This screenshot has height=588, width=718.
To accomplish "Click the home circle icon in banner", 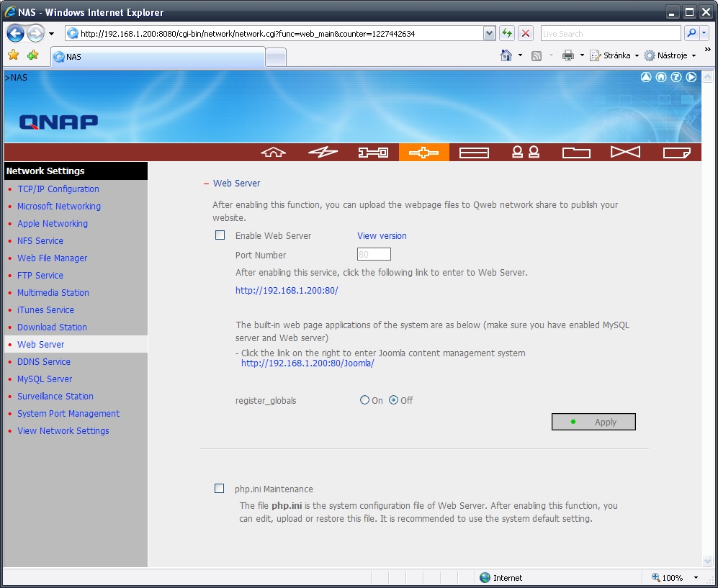I will point(661,77).
